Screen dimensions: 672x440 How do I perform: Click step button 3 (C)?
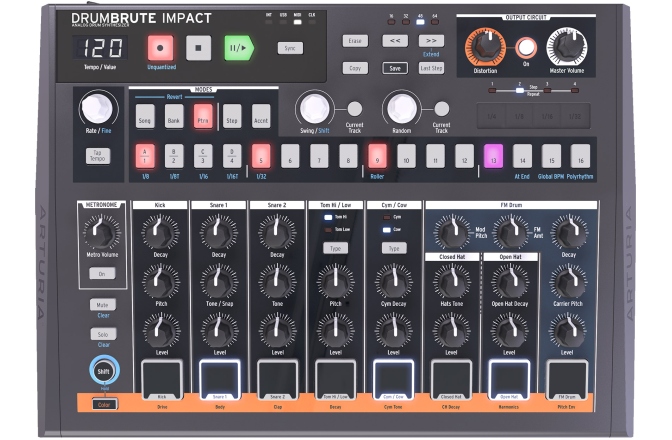click(203, 156)
